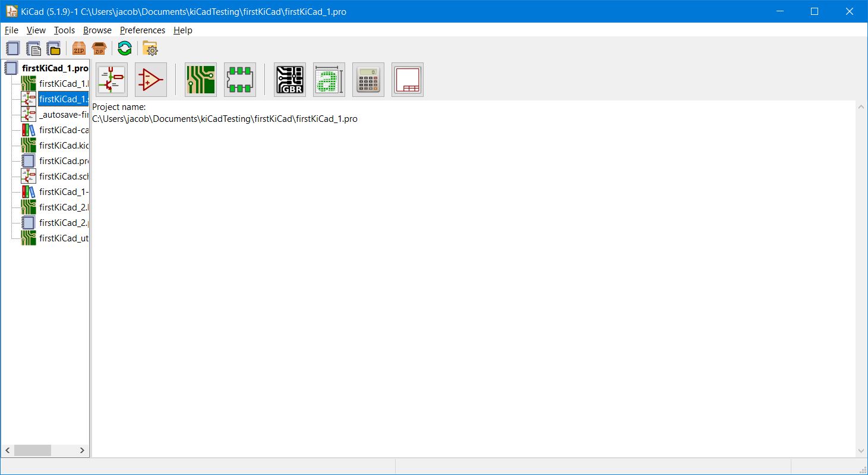This screenshot has width=868, height=475.
Task: Select firstKiCad_2 project file with notebook icon
Action: pyautogui.click(x=64, y=222)
